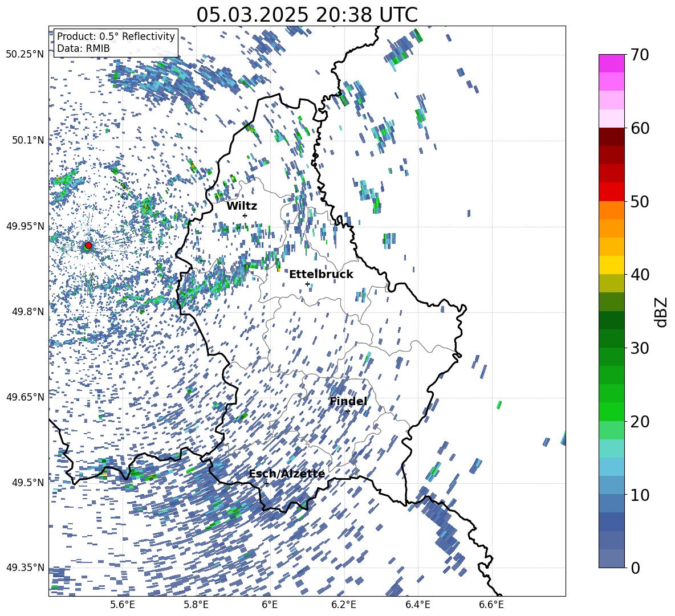Click the colorbar value 70
This screenshot has height=616, width=675.
(x=640, y=55)
